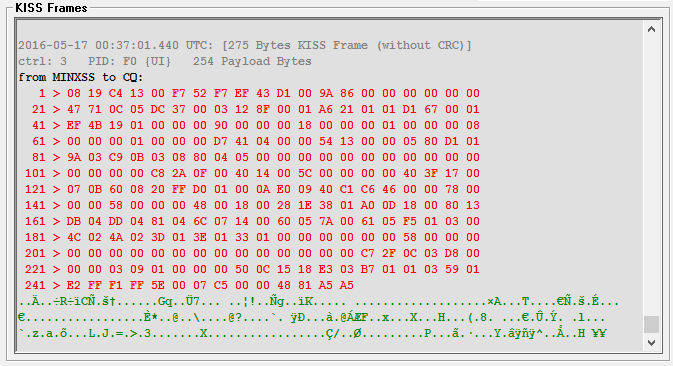Click the scrollbar down arrow
Image resolution: width=673 pixels, height=366 pixels.
coord(651,342)
